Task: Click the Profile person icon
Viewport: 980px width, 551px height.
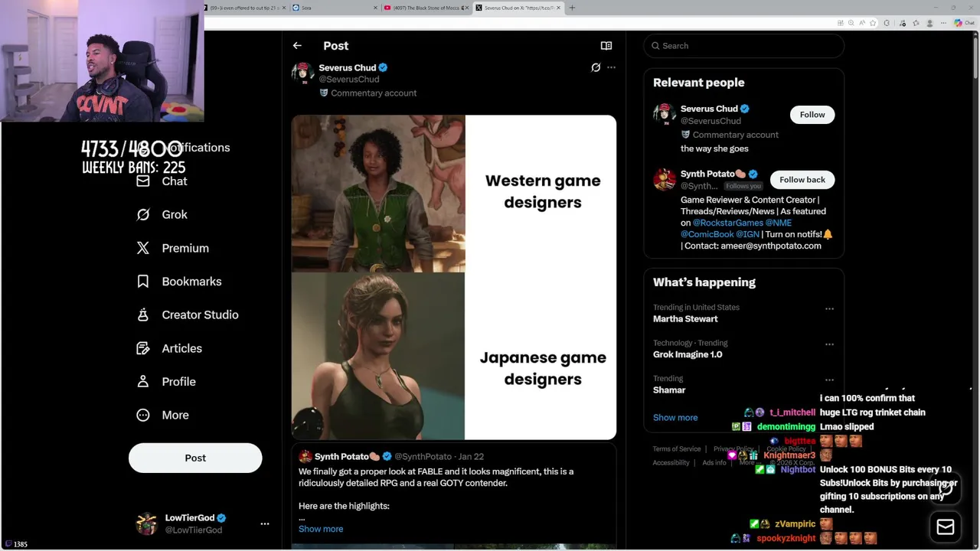Action: click(x=143, y=382)
